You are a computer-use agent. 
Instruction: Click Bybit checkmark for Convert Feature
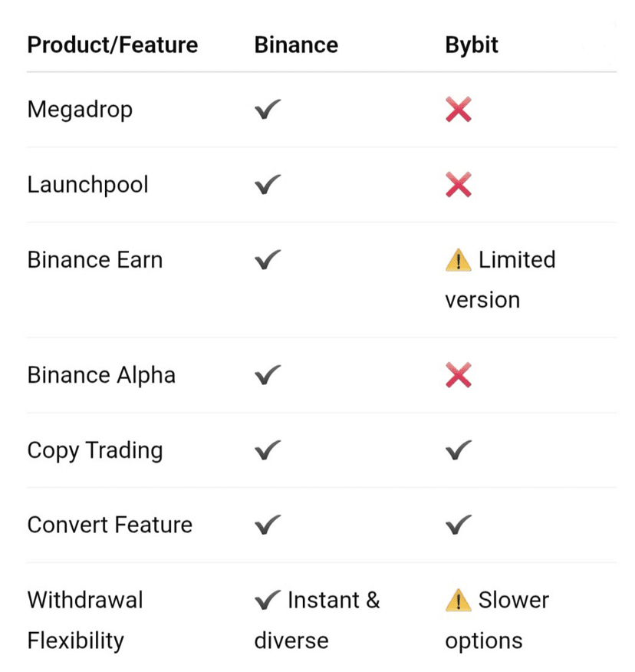[x=458, y=525]
